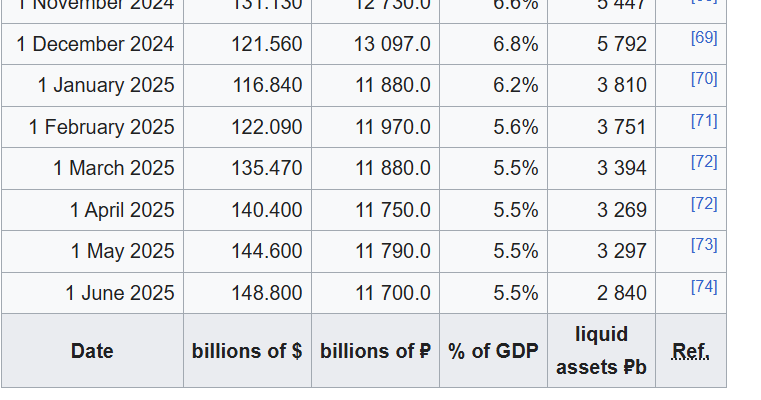This screenshot has height=400, width=761.
Task: Open reference link [70]
Action: pos(704,78)
